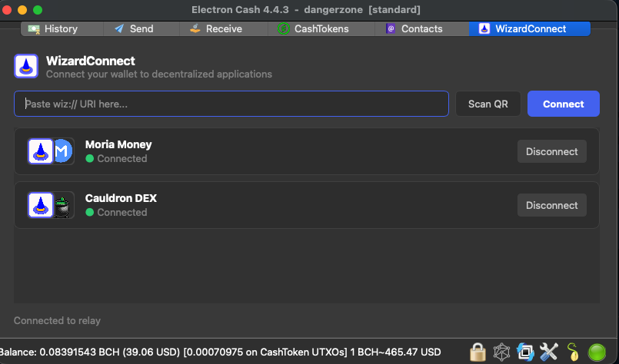Click the Receive hand icon
Viewport: 619px width, 364px height.
coord(195,28)
